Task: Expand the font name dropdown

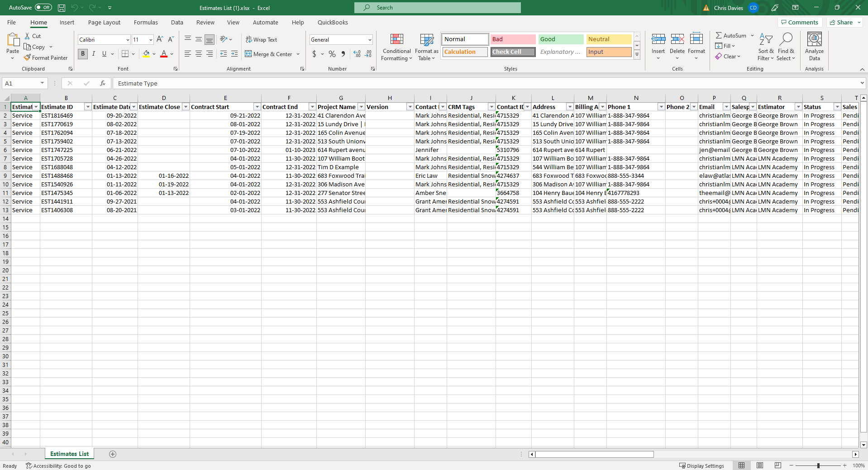Action: coord(127,40)
